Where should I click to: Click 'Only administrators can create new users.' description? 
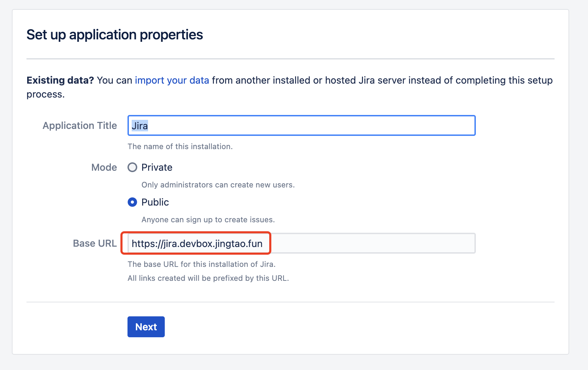pos(218,185)
